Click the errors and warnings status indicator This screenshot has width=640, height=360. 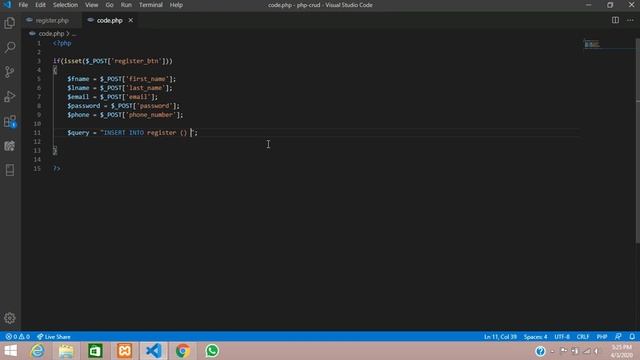[18, 337]
